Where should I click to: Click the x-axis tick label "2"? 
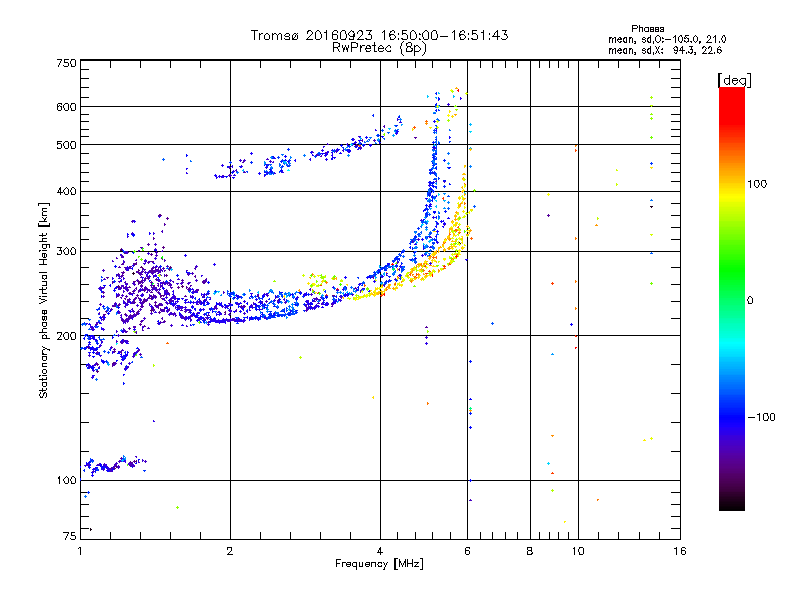point(230,551)
